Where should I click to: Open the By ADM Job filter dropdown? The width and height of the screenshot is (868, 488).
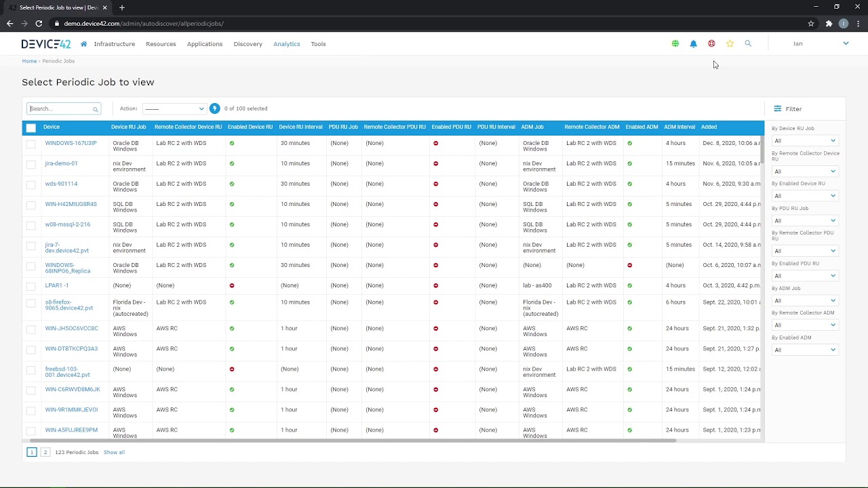[x=805, y=300]
